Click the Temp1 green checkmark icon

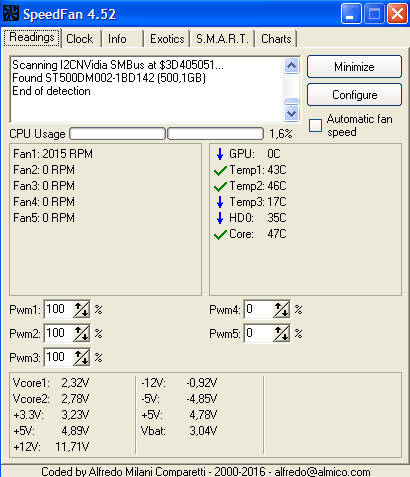coord(220,170)
